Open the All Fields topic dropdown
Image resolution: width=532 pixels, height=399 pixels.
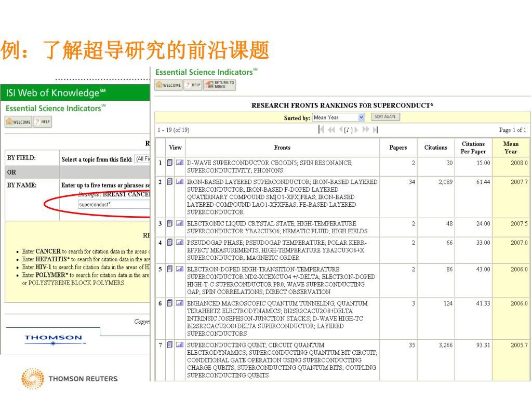142,159
